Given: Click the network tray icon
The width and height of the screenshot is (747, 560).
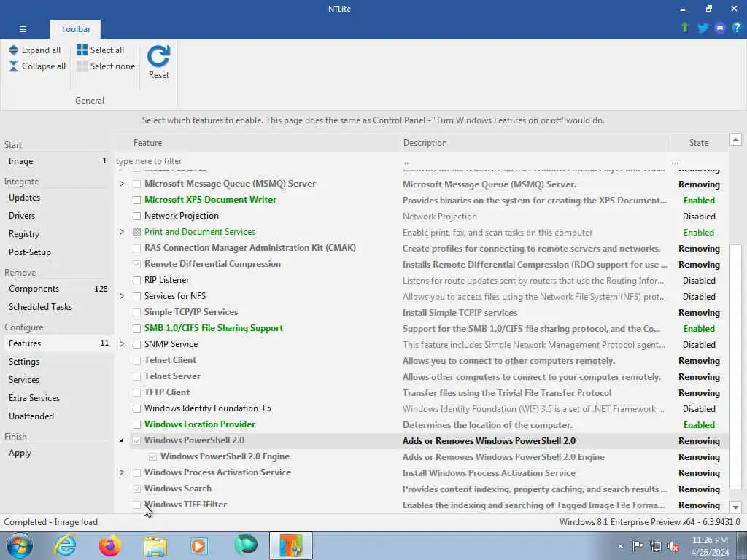Looking at the screenshot, I should (x=656, y=546).
